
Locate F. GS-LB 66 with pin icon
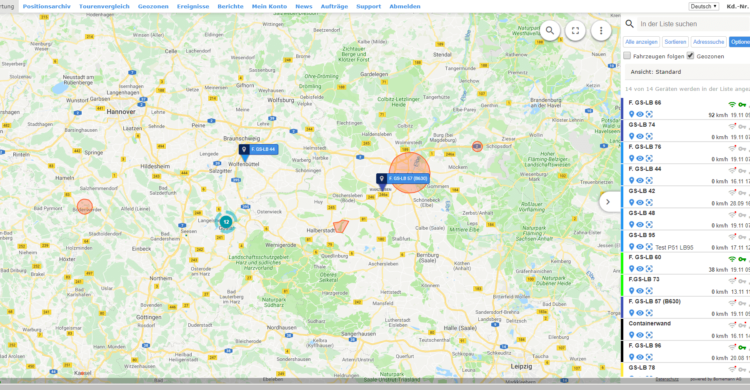[631, 114]
